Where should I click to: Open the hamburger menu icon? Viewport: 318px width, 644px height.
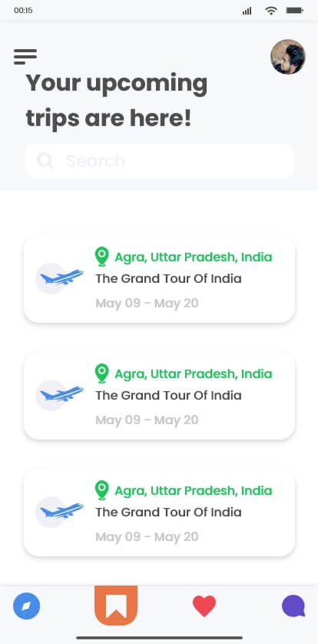click(x=25, y=57)
